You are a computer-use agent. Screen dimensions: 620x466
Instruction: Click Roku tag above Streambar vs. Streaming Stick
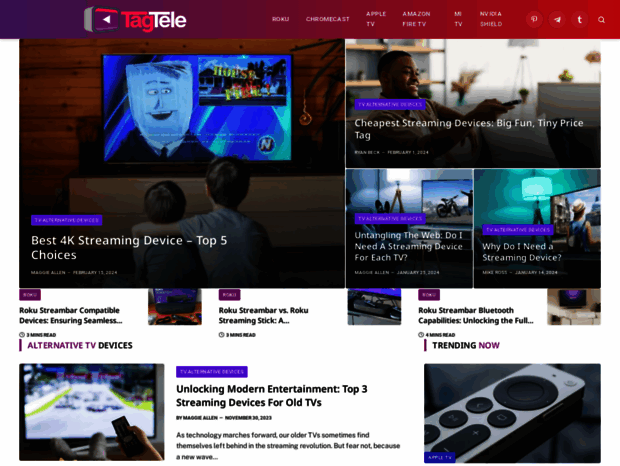[x=229, y=295]
